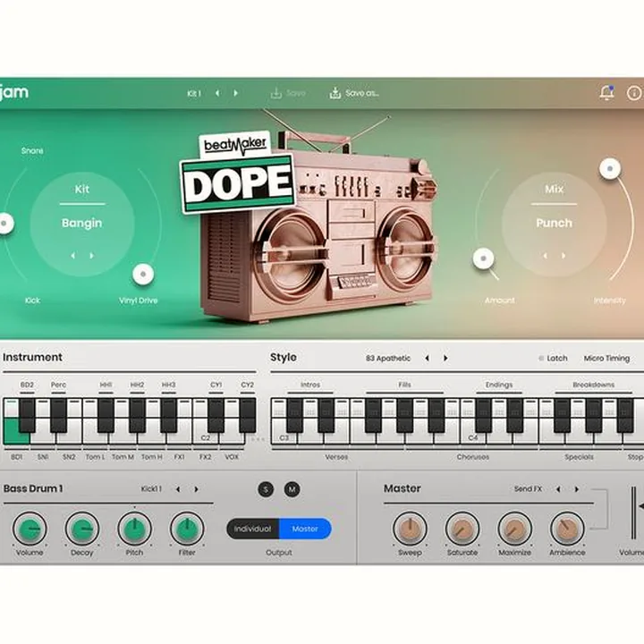Click the jam logo
The width and height of the screenshot is (644, 644).
14,92
